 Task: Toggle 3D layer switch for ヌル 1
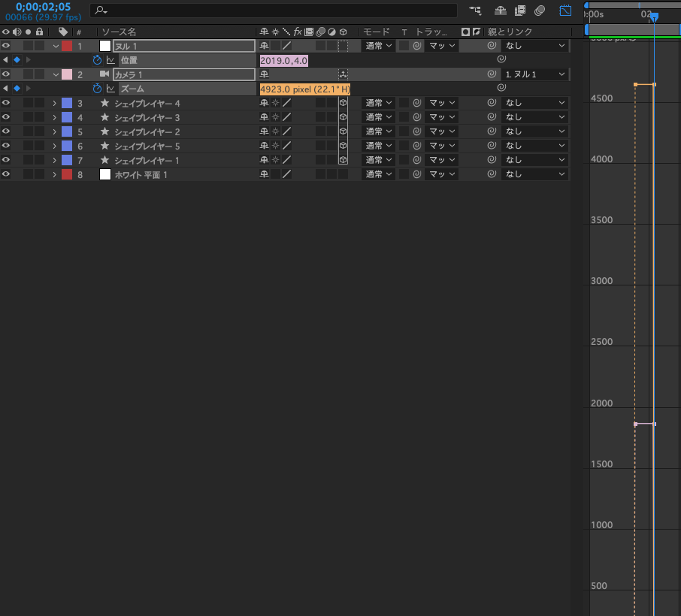click(x=343, y=46)
